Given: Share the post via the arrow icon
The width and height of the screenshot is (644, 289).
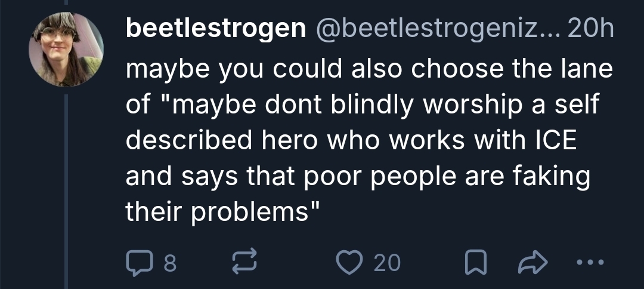Looking at the screenshot, I should tap(527, 263).
